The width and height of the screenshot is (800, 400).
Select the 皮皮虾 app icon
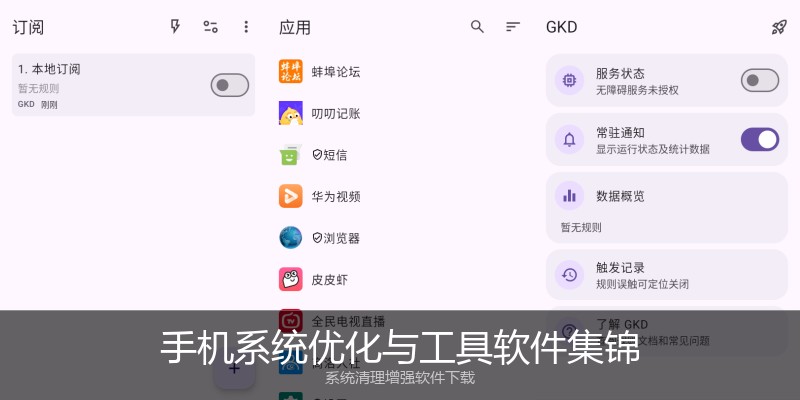click(x=291, y=280)
